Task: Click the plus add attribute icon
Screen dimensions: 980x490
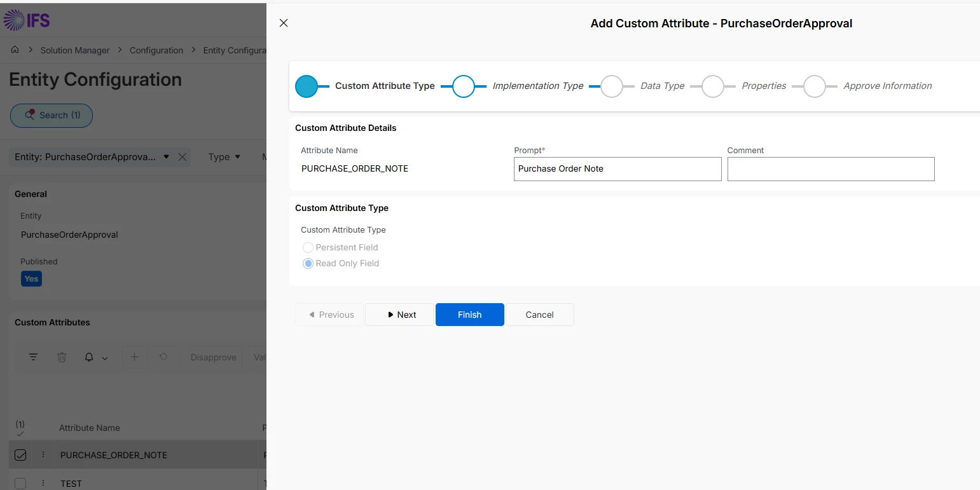Action: pyautogui.click(x=134, y=357)
